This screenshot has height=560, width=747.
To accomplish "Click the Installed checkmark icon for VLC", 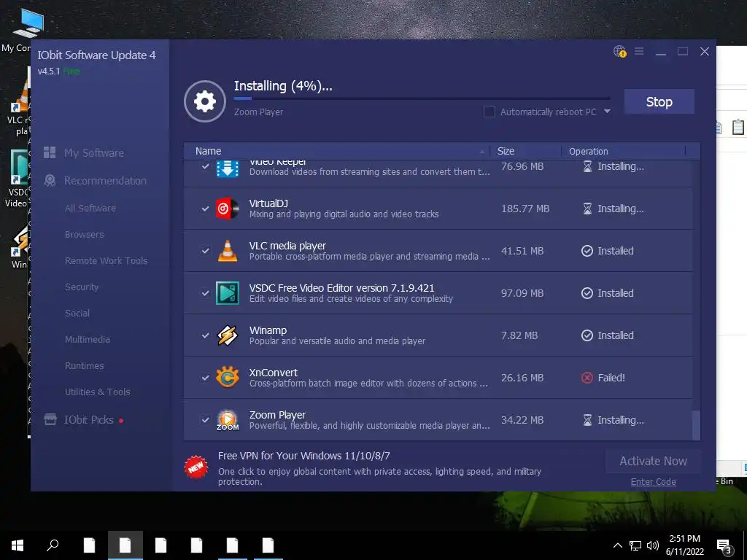I will coord(587,251).
